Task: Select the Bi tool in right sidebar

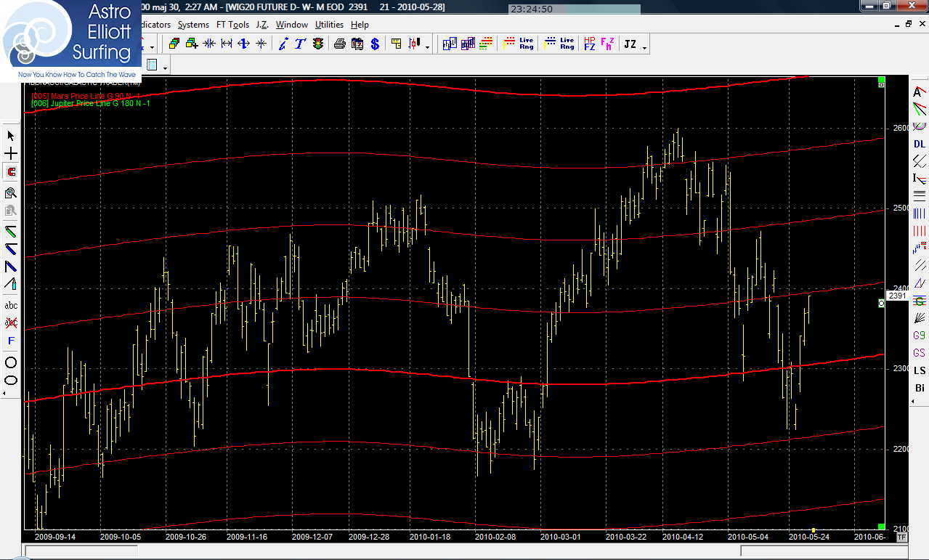Action: coord(920,388)
